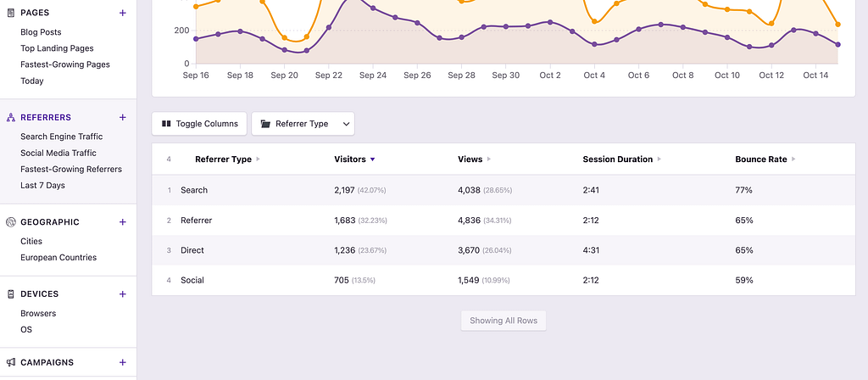Click the Referrers section network icon
The image size is (868, 380).
pos(11,117)
